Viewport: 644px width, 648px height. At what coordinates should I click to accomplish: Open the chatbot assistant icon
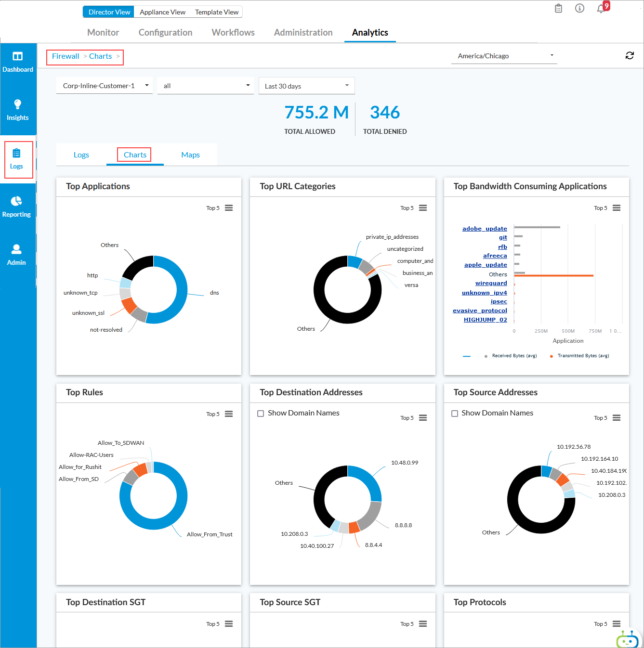[x=627, y=639]
